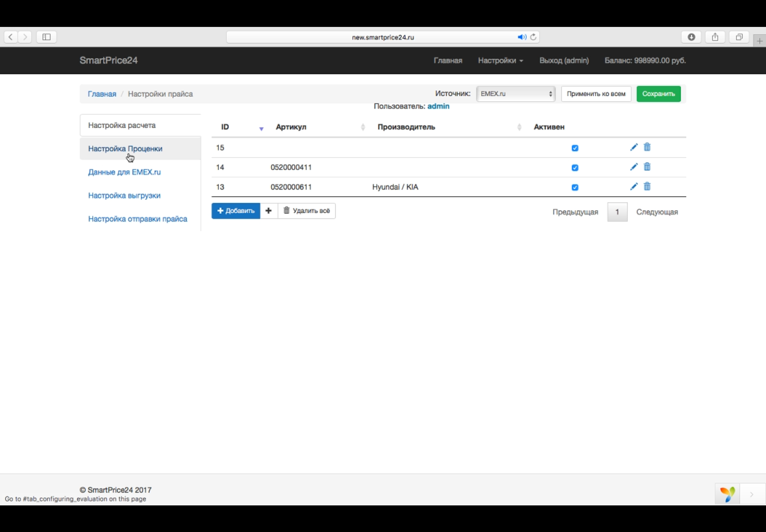Reload the page in the address bar
Image resolution: width=766 pixels, height=532 pixels.
(533, 37)
